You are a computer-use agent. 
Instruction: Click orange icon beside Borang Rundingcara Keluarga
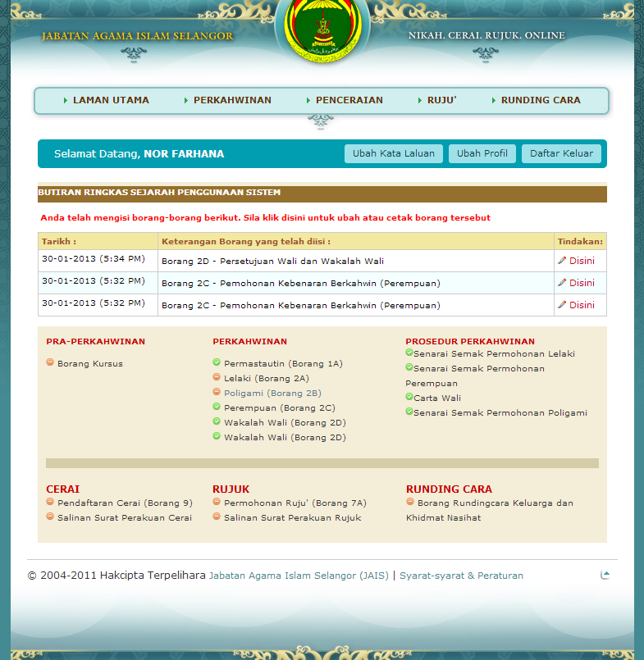[x=410, y=501]
